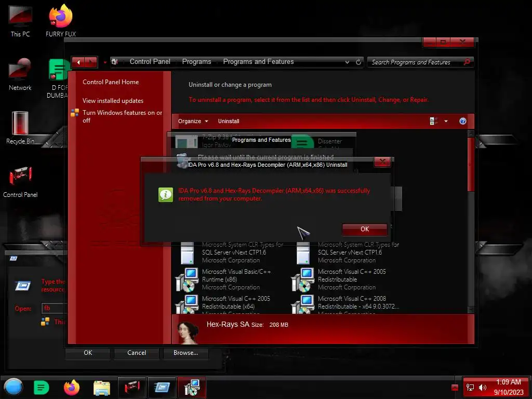Click the volume speaker tray icon
The height and width of the screenshot is (399, 532).
[x=482, y=388]
